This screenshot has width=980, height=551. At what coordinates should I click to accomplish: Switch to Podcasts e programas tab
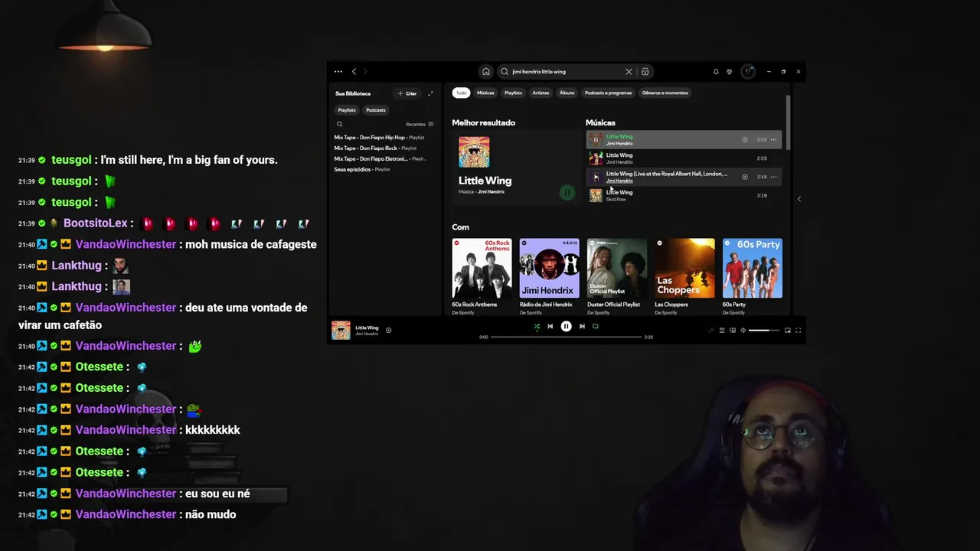(609, 93)
